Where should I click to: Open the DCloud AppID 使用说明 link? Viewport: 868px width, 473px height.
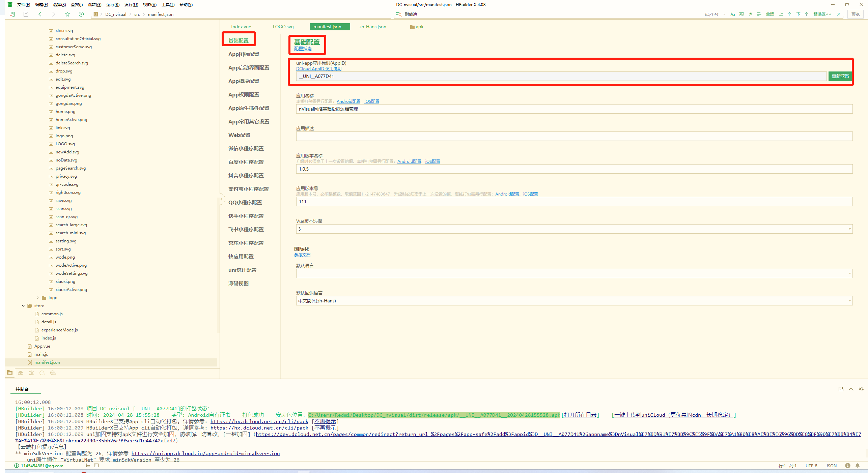pyautogui.click(x=318, y=69)
